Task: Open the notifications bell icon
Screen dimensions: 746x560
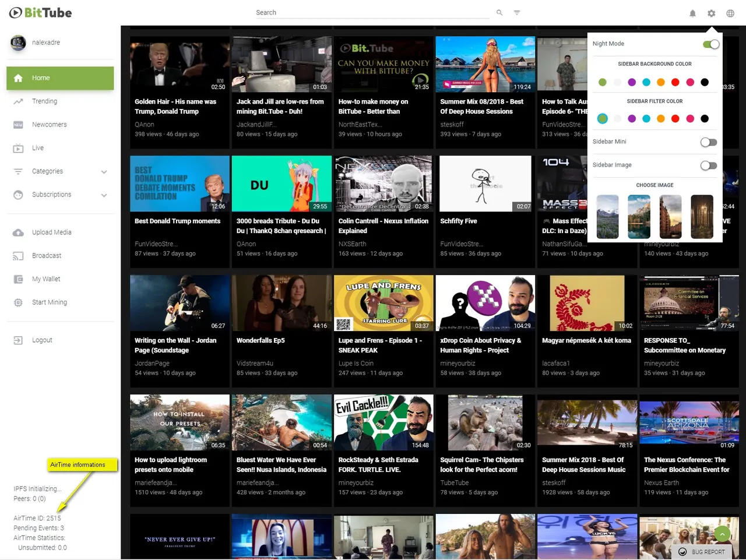Action: point(692,13)
